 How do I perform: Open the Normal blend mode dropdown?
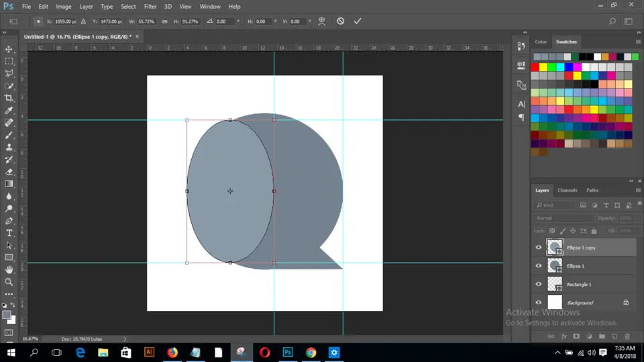click(564, 219)
